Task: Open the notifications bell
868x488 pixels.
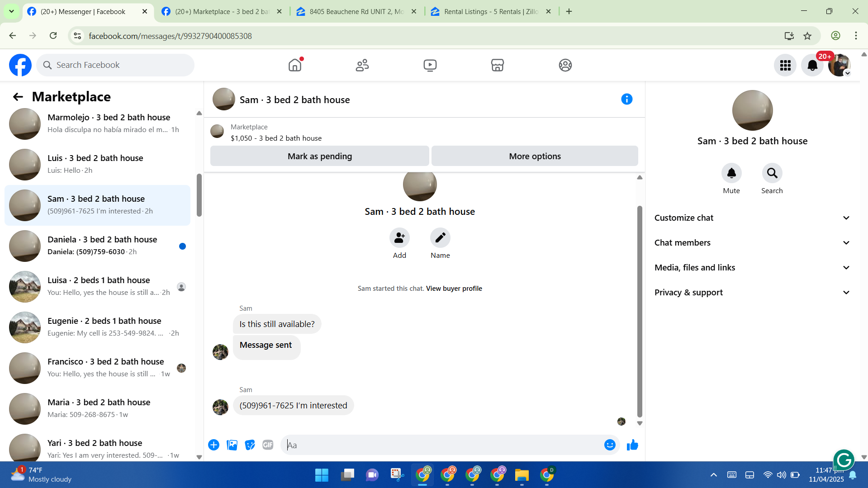Action: (812, 66)
